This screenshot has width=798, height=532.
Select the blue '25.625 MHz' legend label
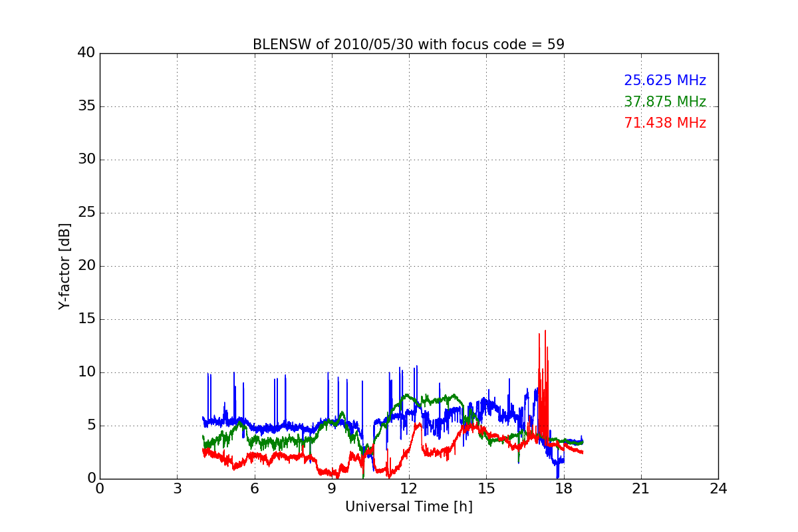(x=665, y=80)
